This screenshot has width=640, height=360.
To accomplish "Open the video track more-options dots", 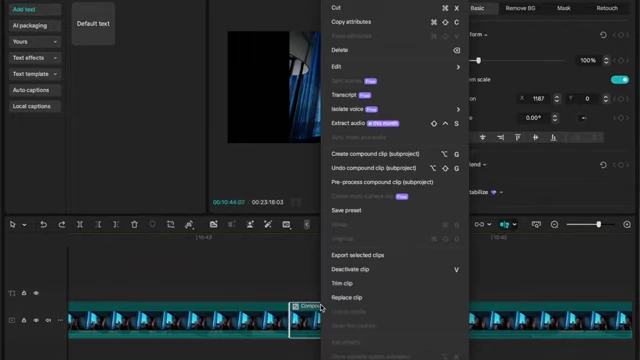I will 60,320.
